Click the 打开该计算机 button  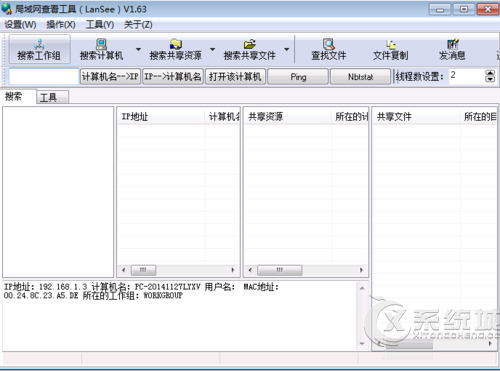[235, 77]
